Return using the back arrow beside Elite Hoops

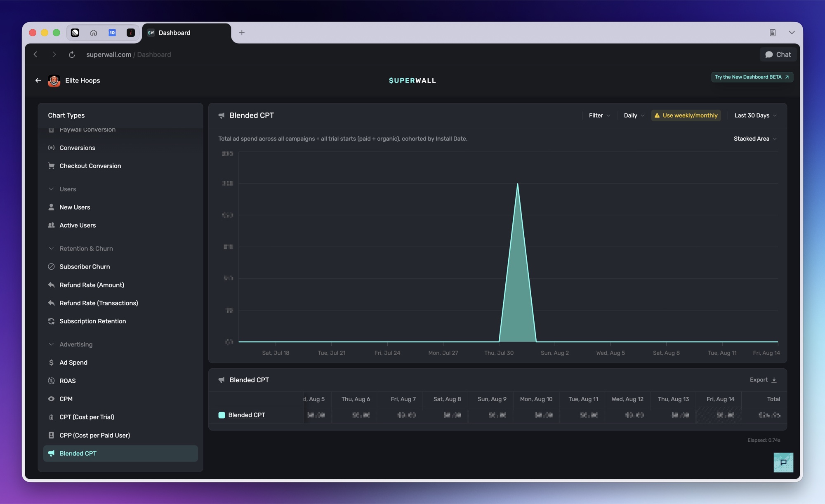pos(38,80)
